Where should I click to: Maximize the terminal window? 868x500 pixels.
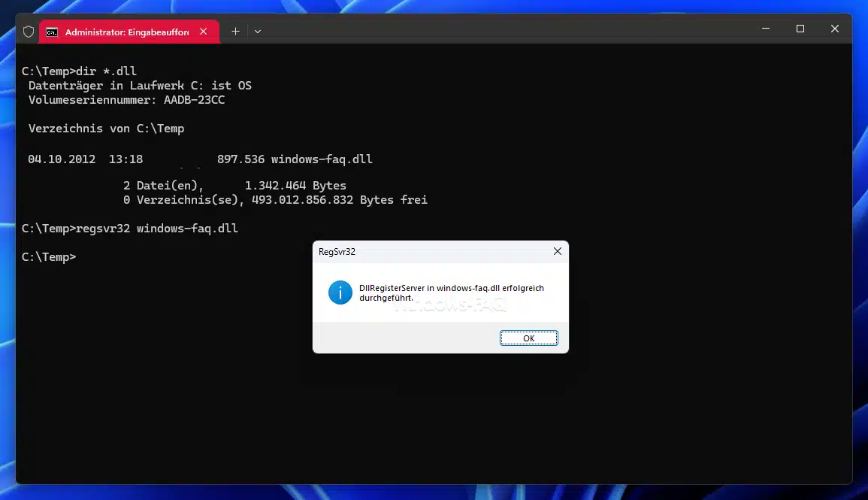tap(800, 29)
